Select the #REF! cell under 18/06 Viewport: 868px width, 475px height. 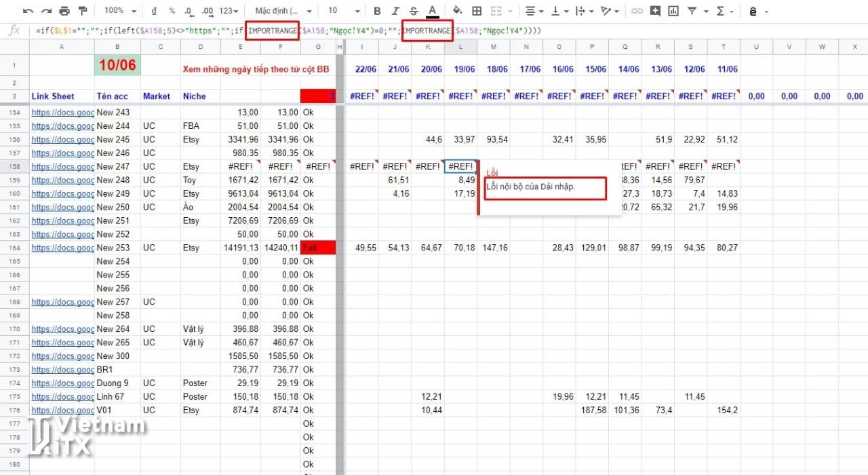click(494, 96)
